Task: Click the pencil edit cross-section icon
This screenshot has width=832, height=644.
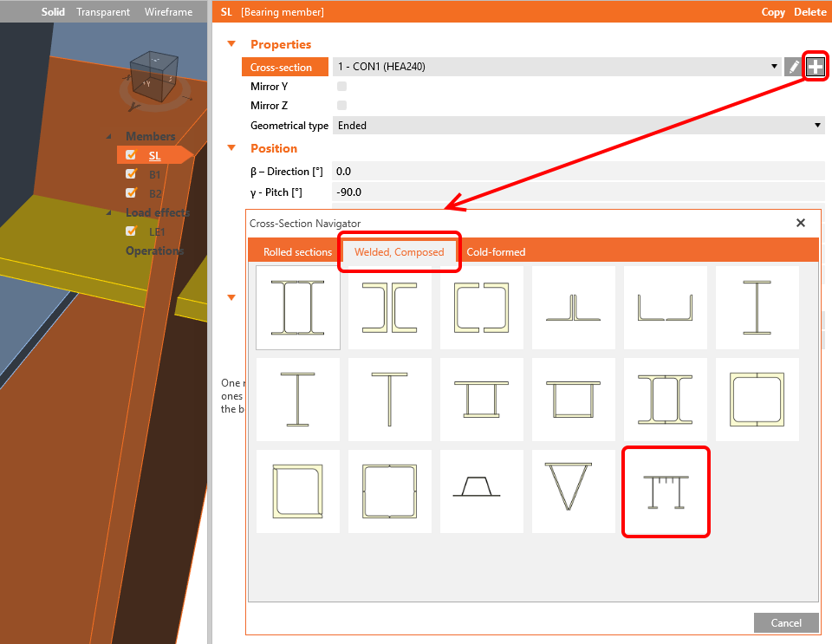Action: pyautogui.click(x=793, y=67)
